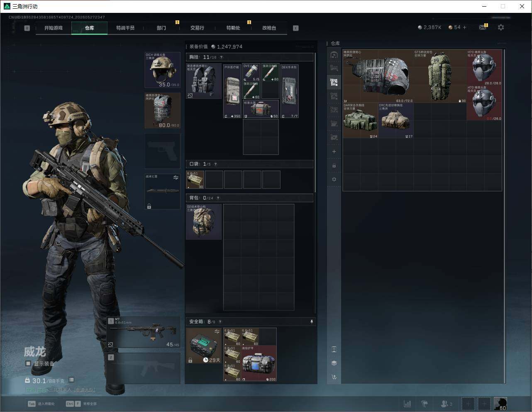
Task: Click the swap icon on knife slot
Action: point(176,178)
